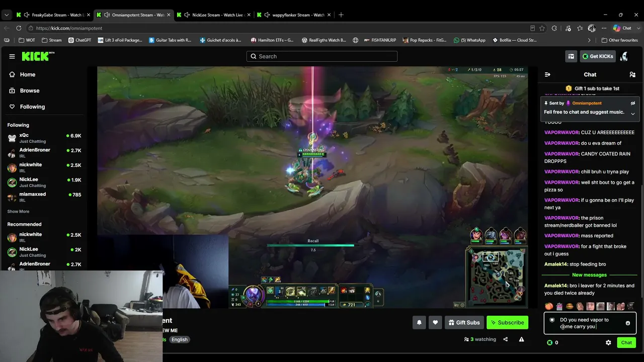
Task: Open the chat identity badge icon in message box
Action: point(552,320)
